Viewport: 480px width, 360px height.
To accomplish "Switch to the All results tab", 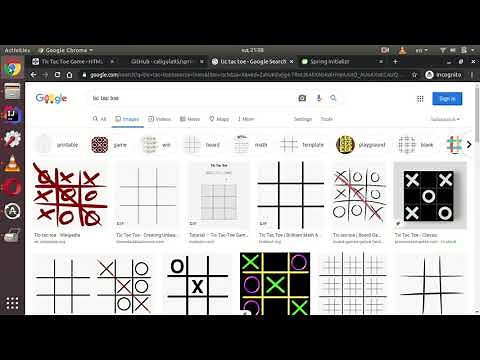I will [x=100, y=119].
